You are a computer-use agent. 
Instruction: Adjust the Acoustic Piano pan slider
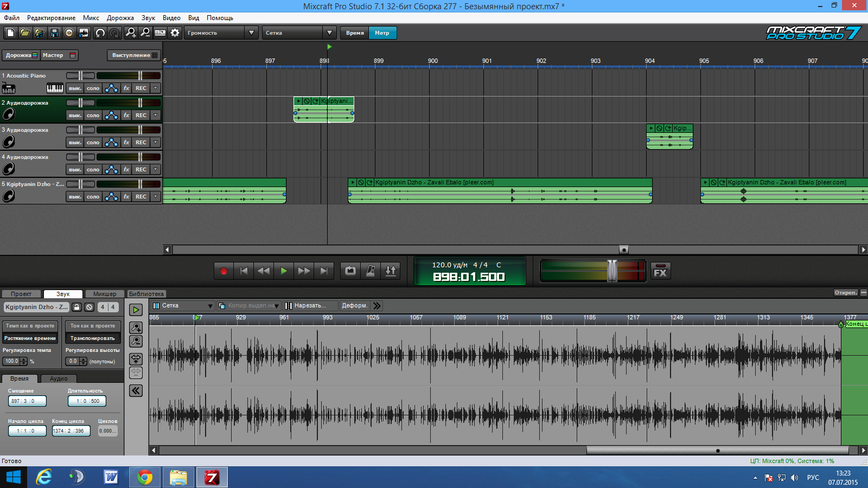80,76
